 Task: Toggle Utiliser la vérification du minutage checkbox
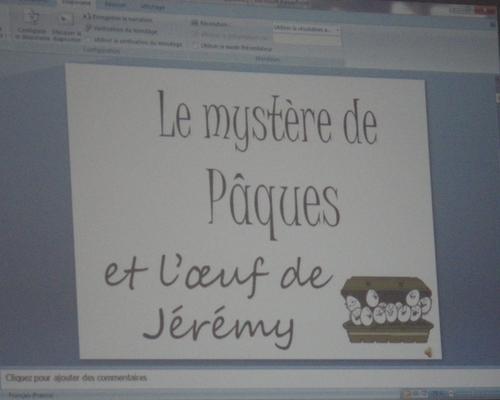(x=89, y=41)
